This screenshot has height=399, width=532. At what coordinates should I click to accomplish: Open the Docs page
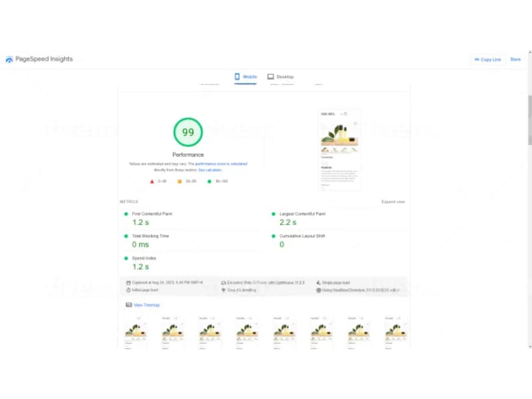pyautogui.click(x=515, y=60)
